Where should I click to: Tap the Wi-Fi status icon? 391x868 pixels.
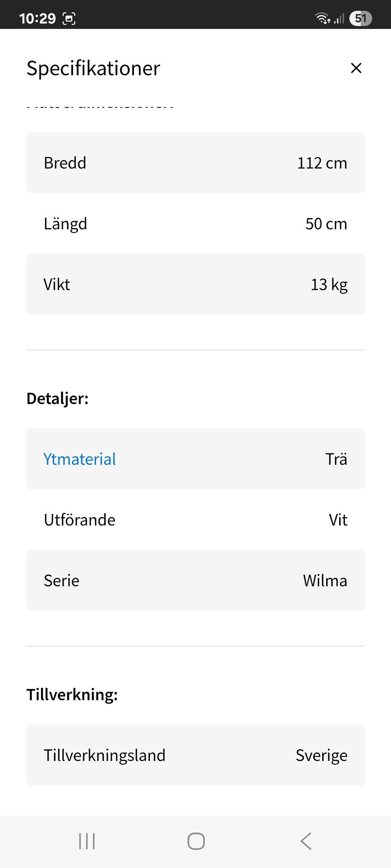point(322,18)
